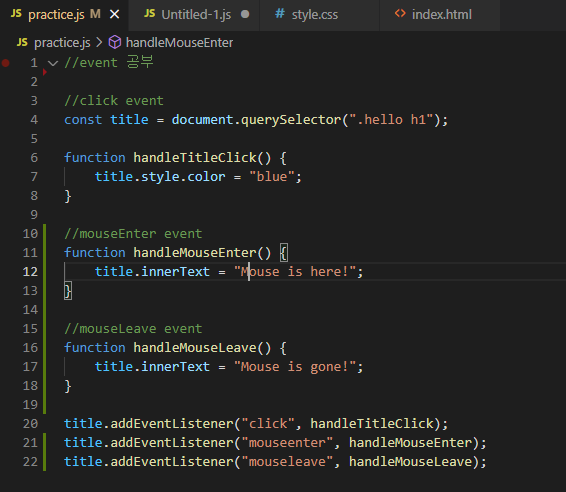The image size is (566, 492).
Task: Open the index.html tab
Action: (x=441, y=15)
